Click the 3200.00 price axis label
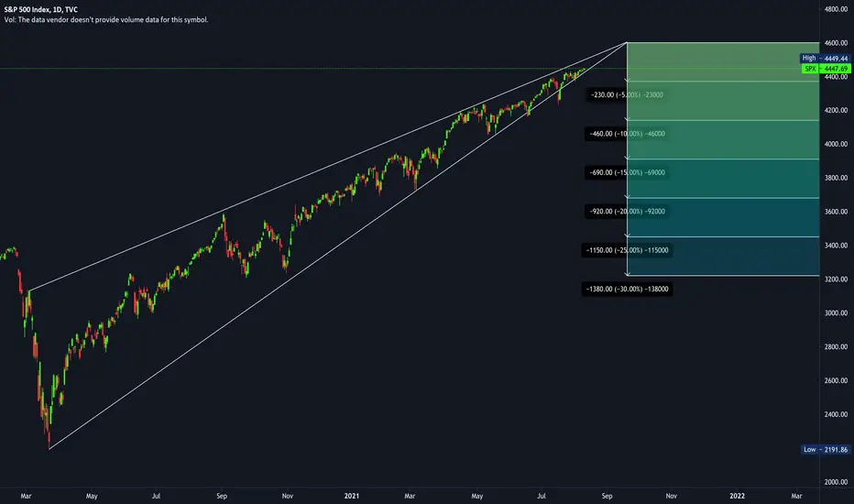854x504 pixels. point(836,279)
